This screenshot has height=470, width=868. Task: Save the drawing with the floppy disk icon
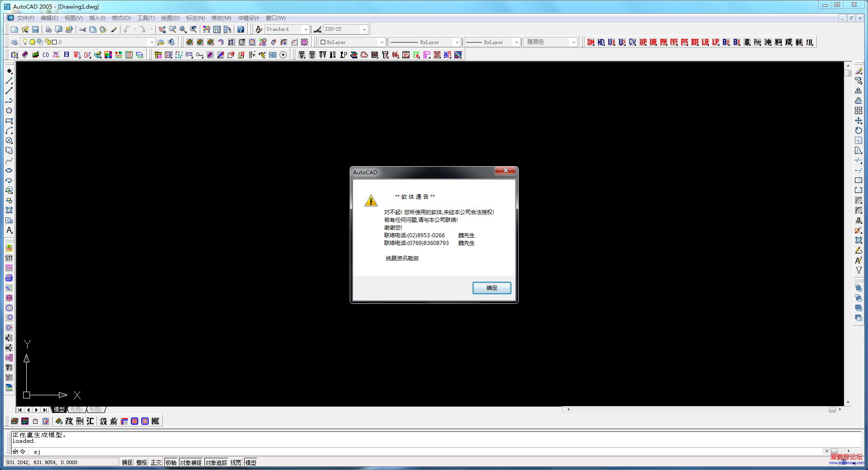[x=35, y=29]
